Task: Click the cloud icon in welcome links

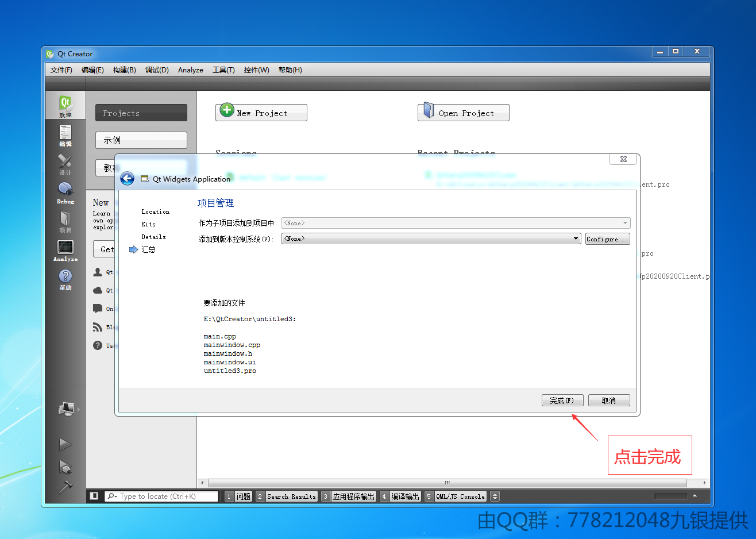Action: pyautogui.click(x=98, y=290)
